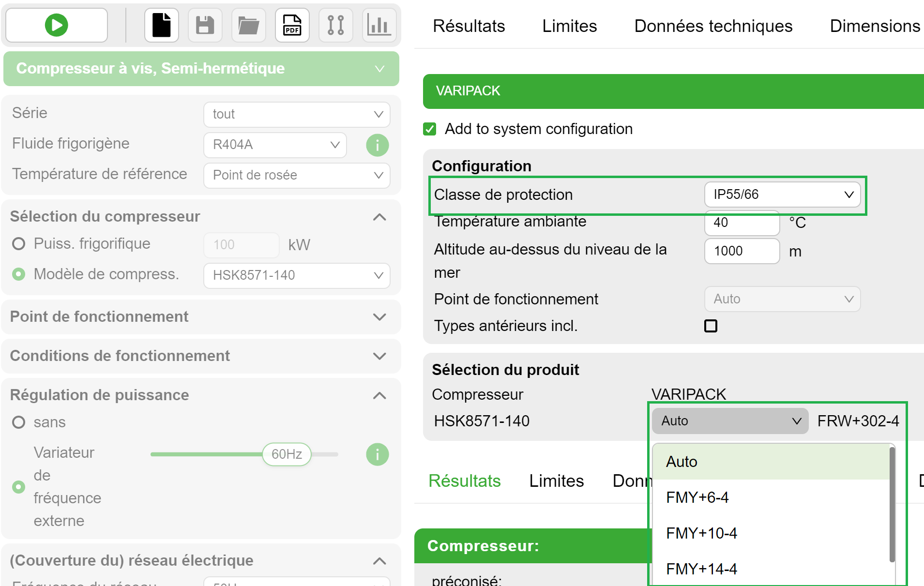The image size is (924, 586).
Task: Click the info icon beside the frequency slider
Action: [377, 454]
